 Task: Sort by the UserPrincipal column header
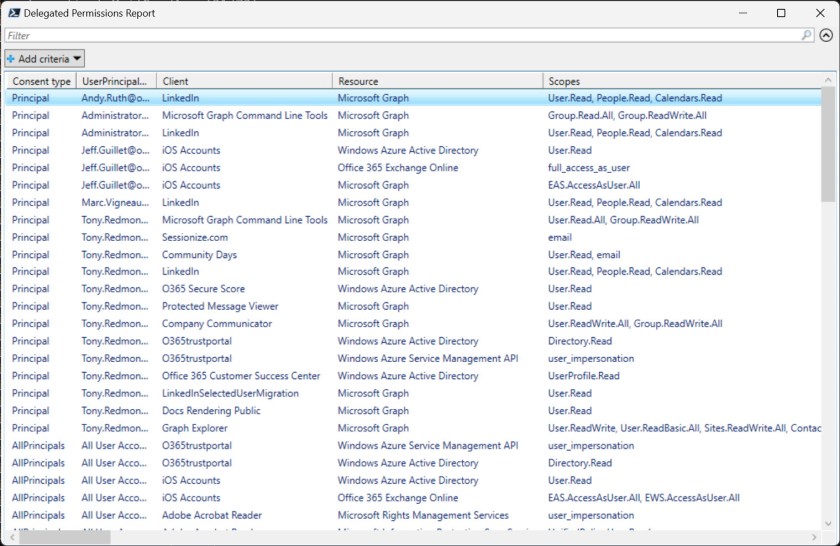(x=116, y=81)
